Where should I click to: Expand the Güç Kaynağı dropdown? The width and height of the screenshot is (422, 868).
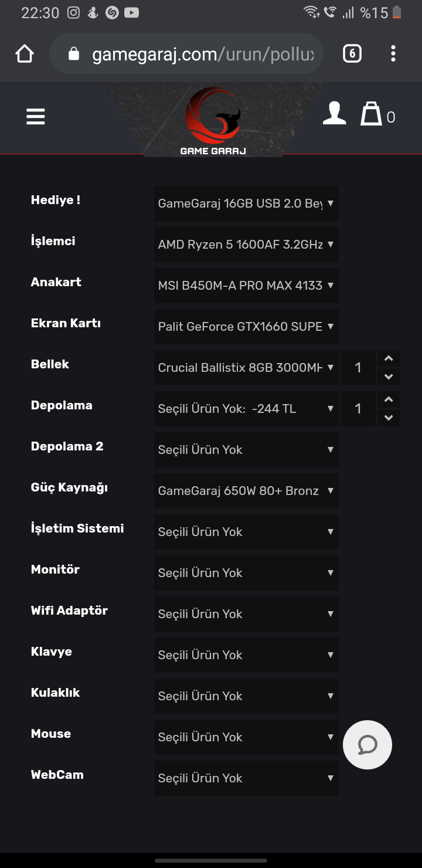click(x=246, y=491)
